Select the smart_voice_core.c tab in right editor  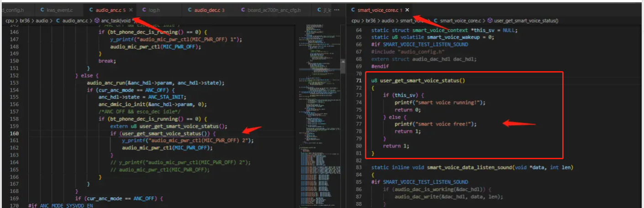point(380,10)
